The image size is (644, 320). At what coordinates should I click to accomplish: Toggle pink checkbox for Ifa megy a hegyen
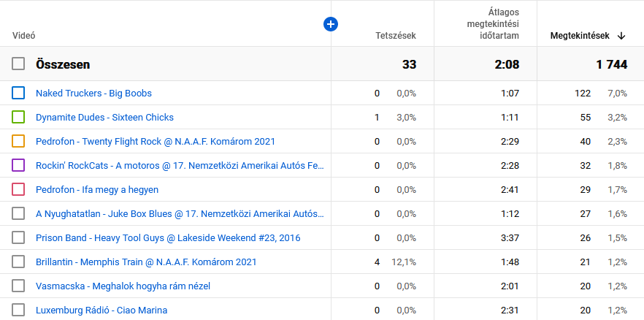point(18,189)
